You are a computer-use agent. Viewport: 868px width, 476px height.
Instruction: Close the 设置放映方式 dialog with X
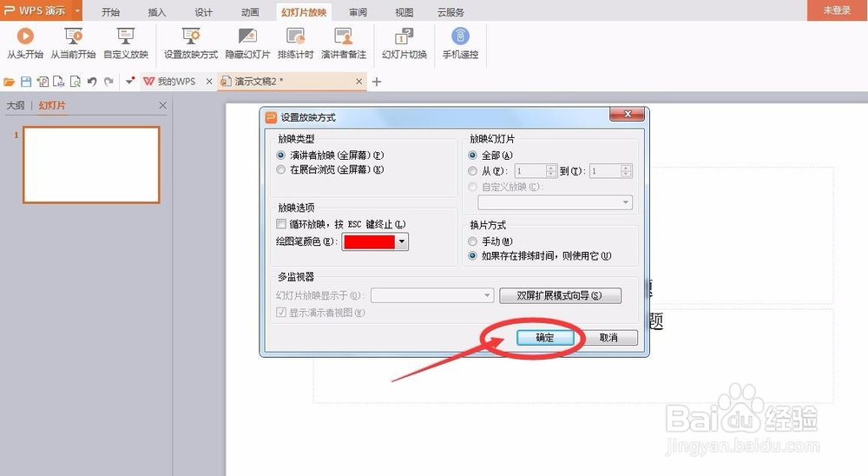(x=628, y=114)
